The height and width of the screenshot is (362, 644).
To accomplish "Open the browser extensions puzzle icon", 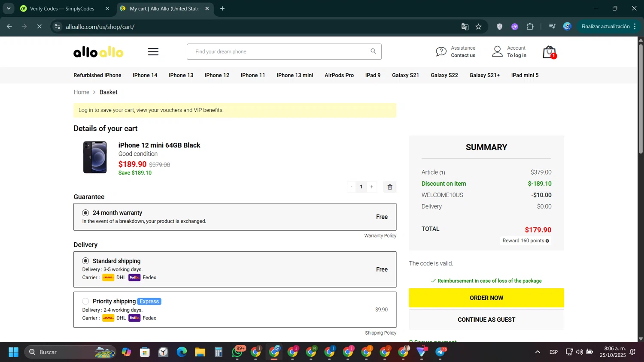I will click(x=530, y=27).
